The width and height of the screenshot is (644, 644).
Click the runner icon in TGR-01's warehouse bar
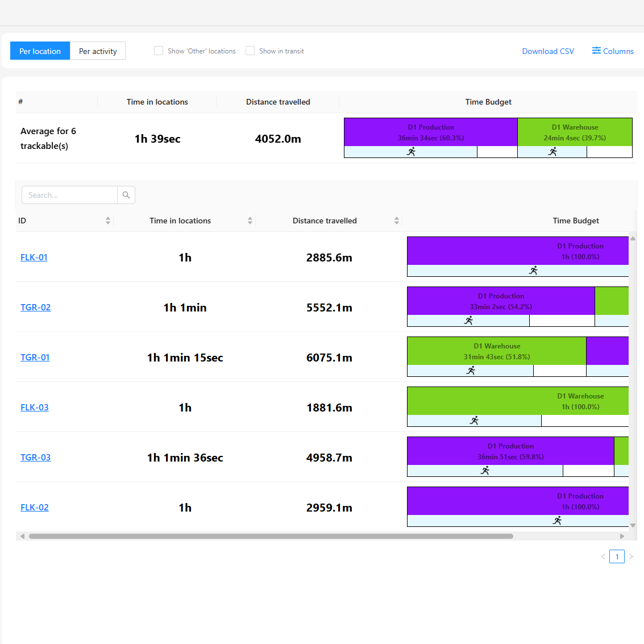(x=470, y=371)
